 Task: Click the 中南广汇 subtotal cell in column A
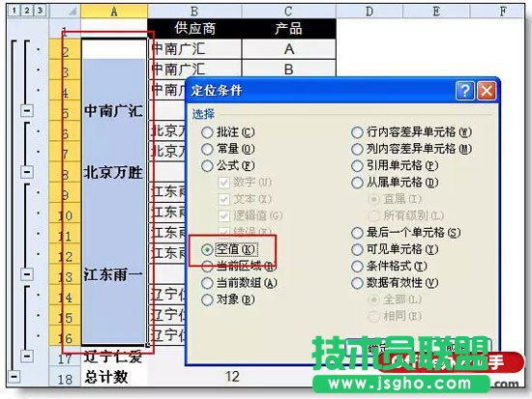click(x=114, y=110)
